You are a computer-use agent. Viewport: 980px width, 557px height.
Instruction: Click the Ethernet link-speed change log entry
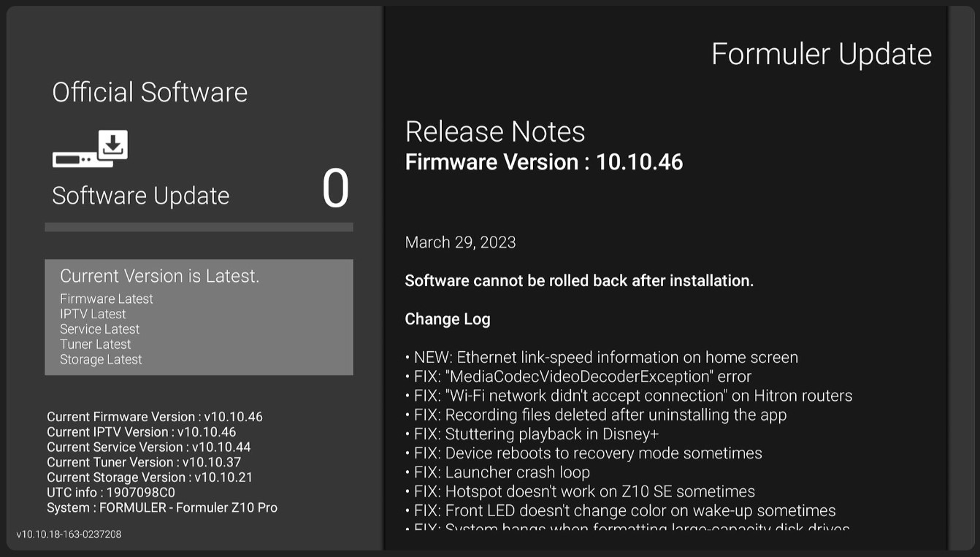point(601,358)
